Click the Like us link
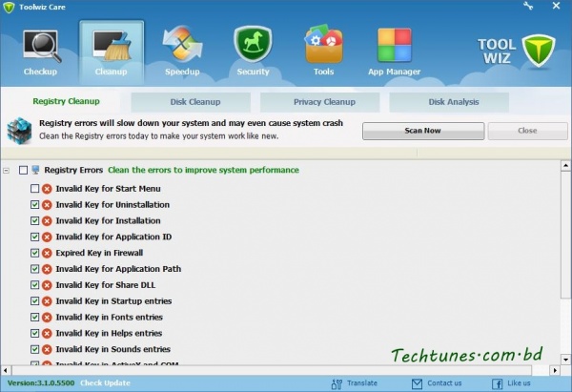This screenshot has width=572, height=392. [519, 383]
